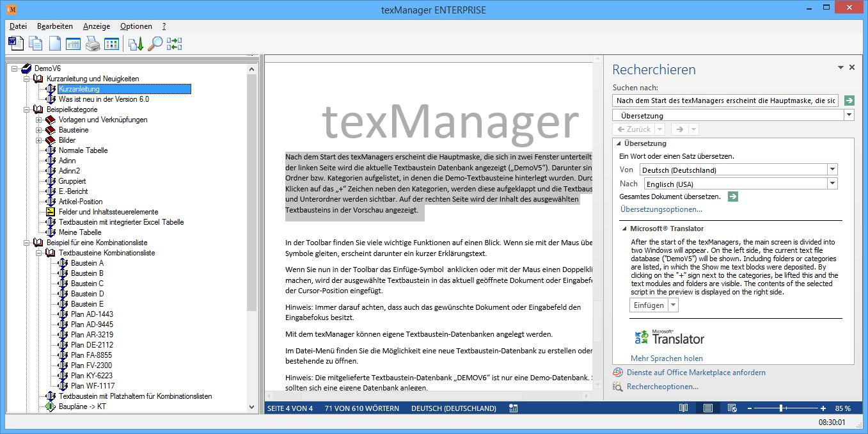Click the insert with green arrow icon

[x=135, y=44]
